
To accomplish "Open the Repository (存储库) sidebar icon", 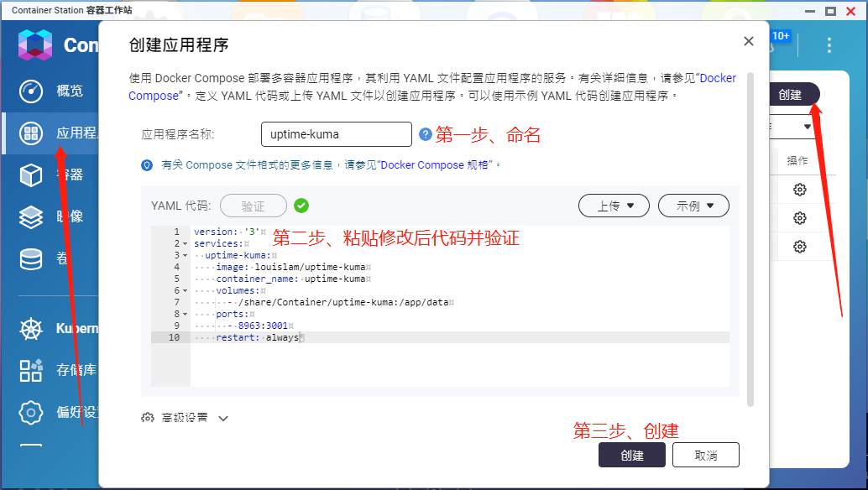I will (31, 370).
